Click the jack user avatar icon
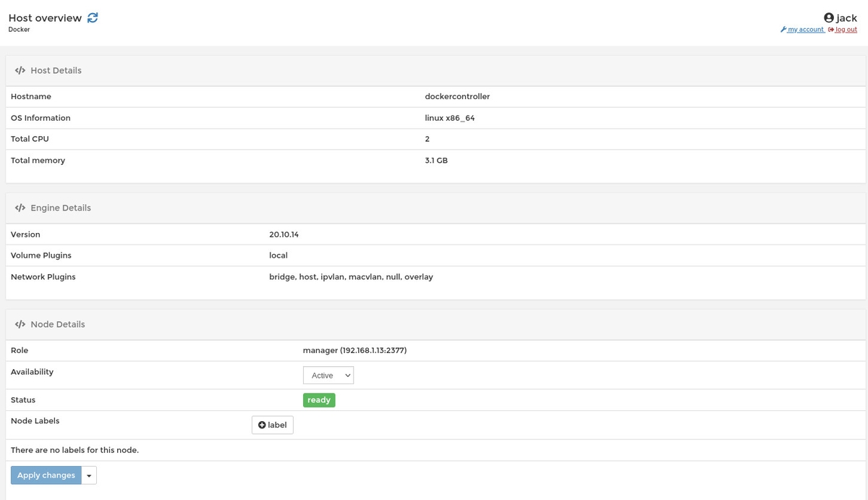Image resolution: width=868 pixels, height=500 pixels. click(829, 17)
